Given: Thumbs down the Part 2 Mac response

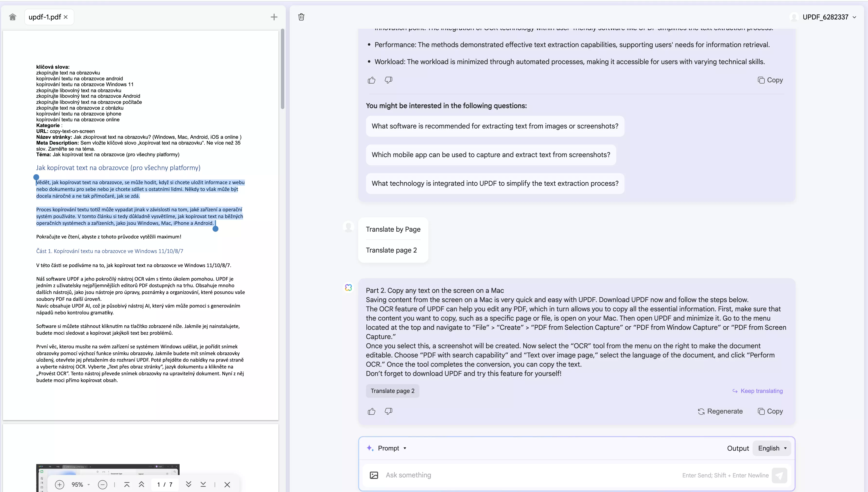Looking at the screenshot, I should (x=388, y=411).
